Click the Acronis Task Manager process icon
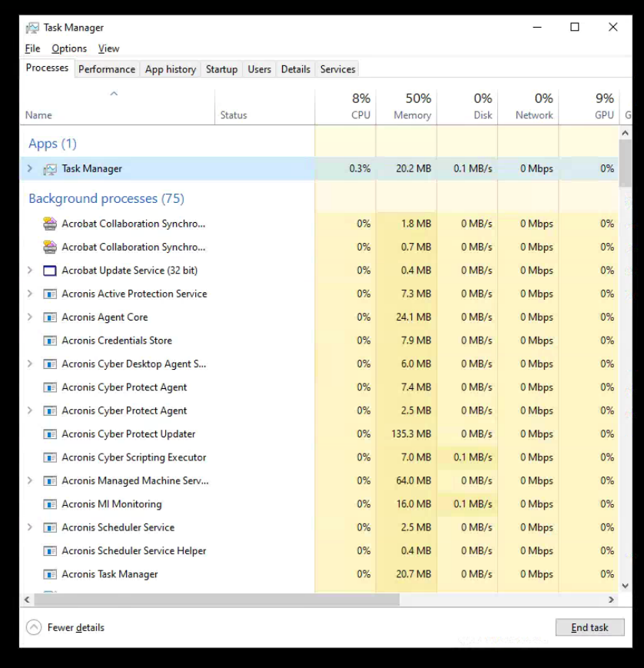The width and height of the screenshot is (644, 668). (50, 575)
